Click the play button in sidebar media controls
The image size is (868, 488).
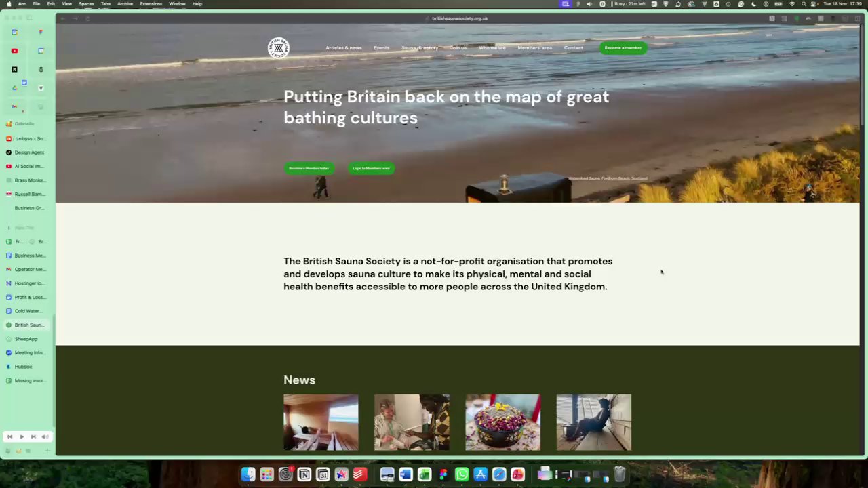coord(21,437)
